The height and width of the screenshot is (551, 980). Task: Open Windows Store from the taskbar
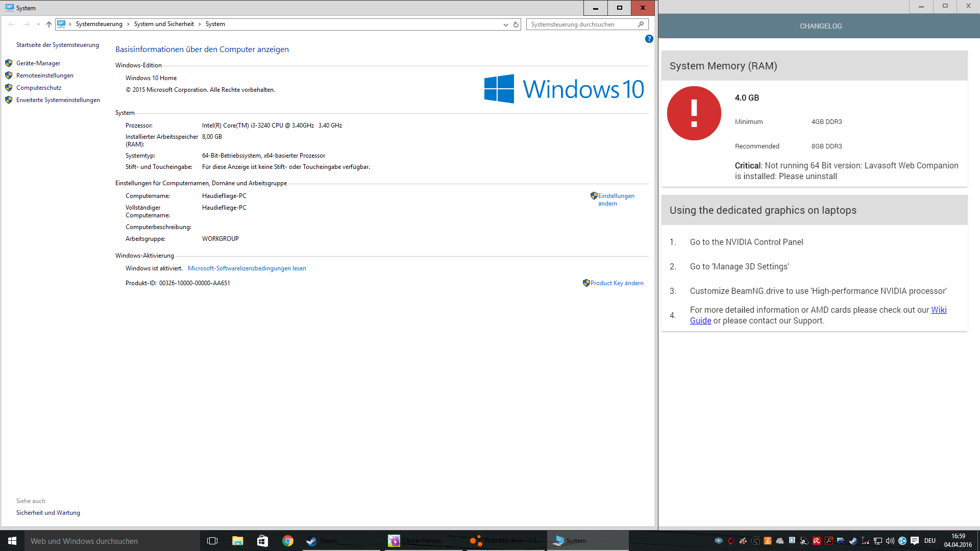tap(262, 541)
